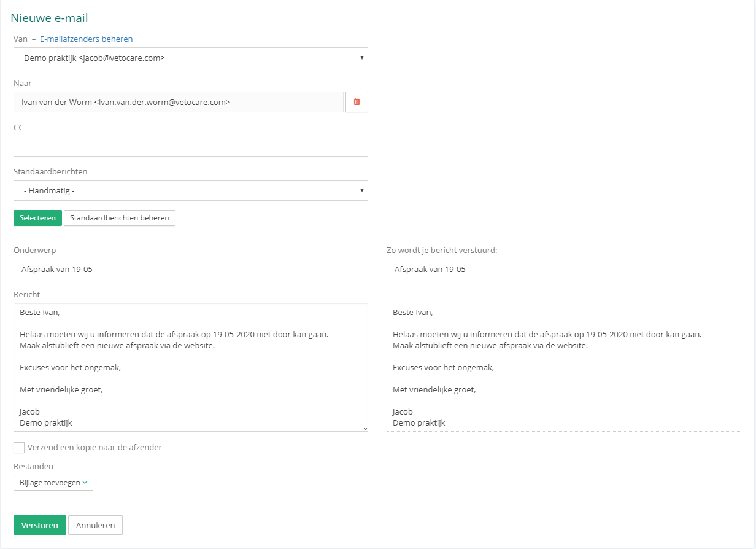The width and height of the screenshot is (756, 549).
Task: Grab the textarea resize handle in Bericht
Action: click(364, 427)
